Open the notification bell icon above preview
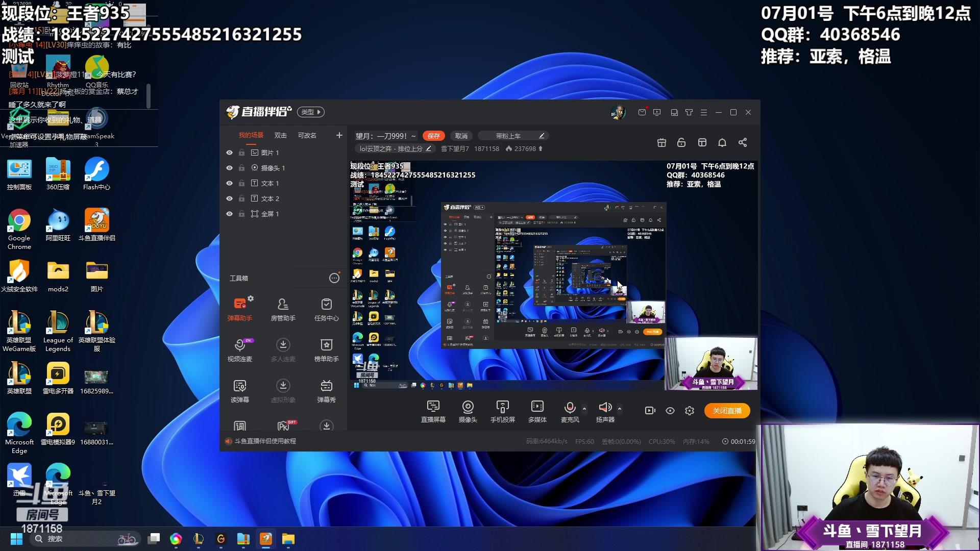This screenshot has height=551, width=980. coord(722,142)
